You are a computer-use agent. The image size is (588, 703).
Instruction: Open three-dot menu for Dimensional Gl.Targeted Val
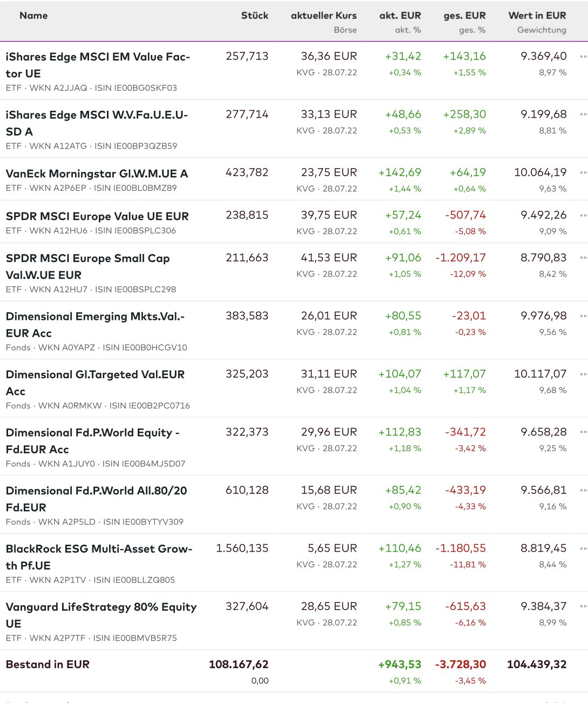[583, 374]
